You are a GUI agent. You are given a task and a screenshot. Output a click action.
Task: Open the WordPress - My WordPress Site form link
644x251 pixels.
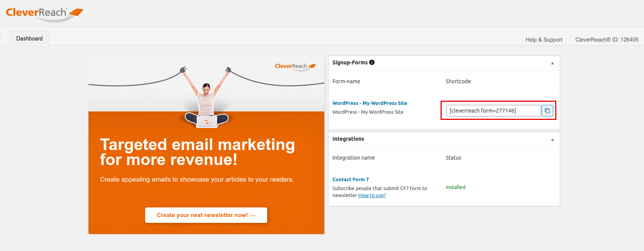click(x=369, y=103)
